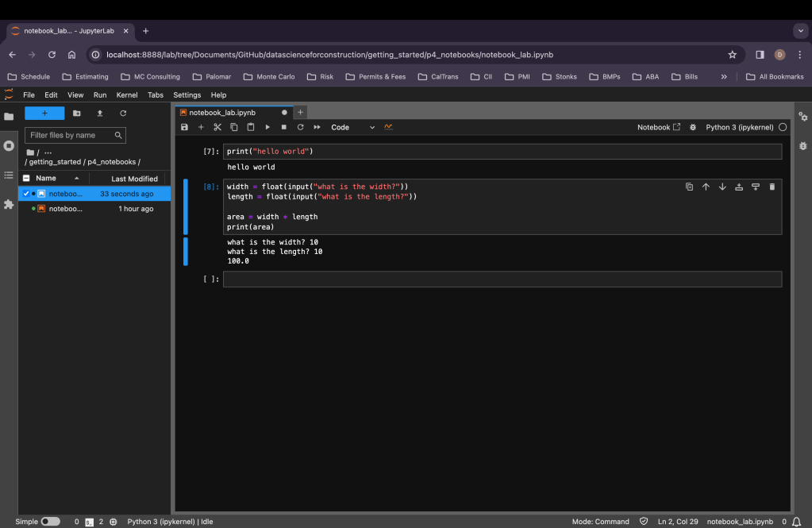Open the Extension Manager puzzle icon

[x=9, y=204]
